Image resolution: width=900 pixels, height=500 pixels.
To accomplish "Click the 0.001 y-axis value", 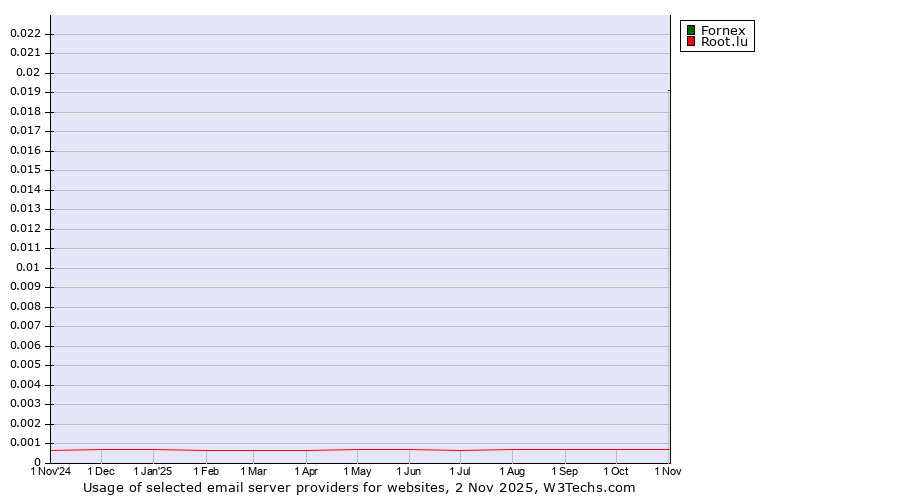I will click(x=25, y=443).
